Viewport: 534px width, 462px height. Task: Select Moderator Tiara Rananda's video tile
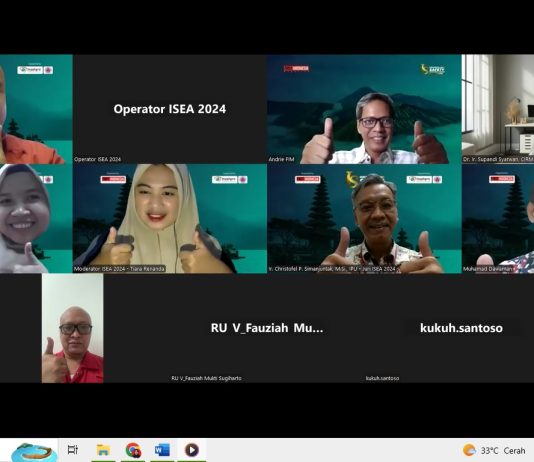point(170,219)
